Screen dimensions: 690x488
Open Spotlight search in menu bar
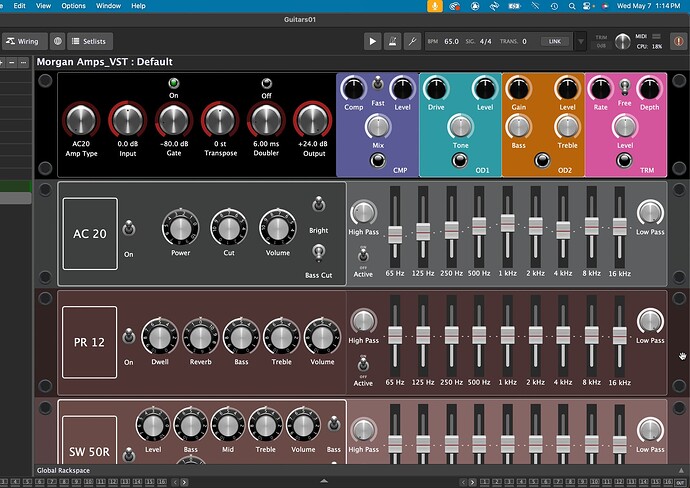[572, 6]
